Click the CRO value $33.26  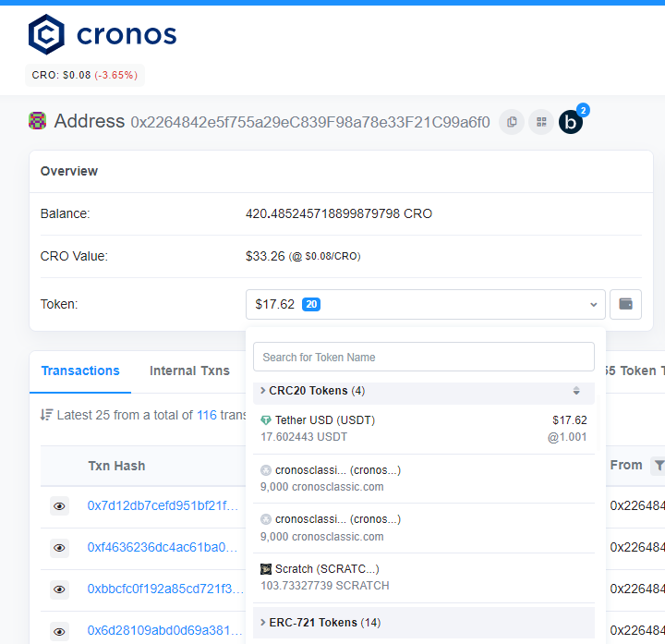265,256
